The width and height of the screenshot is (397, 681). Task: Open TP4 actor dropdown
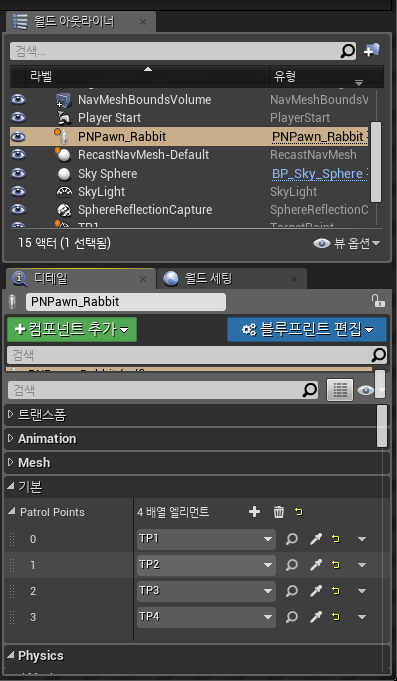point(206,617)
